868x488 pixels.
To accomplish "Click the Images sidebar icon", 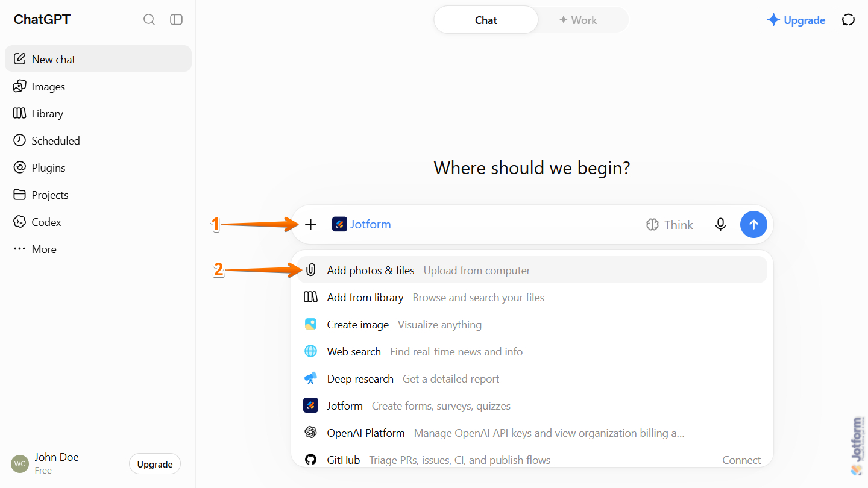I will (x=20, y=86).
